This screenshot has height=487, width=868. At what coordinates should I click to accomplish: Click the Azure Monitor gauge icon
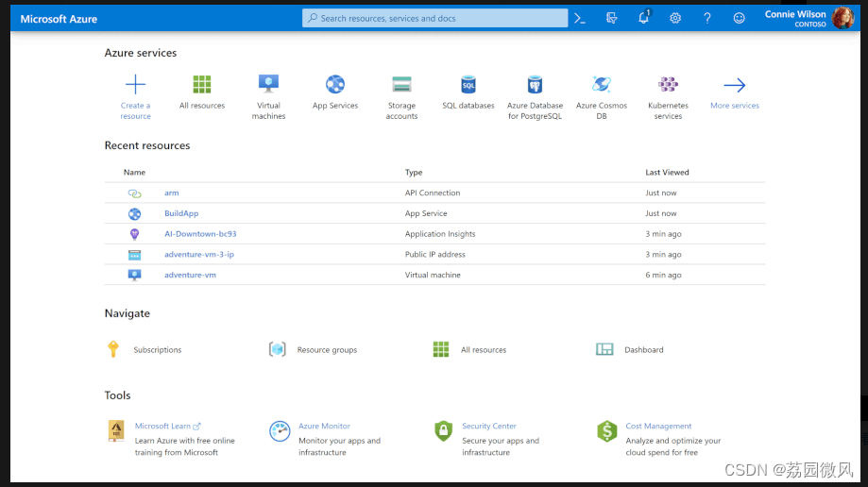point(280,431)
